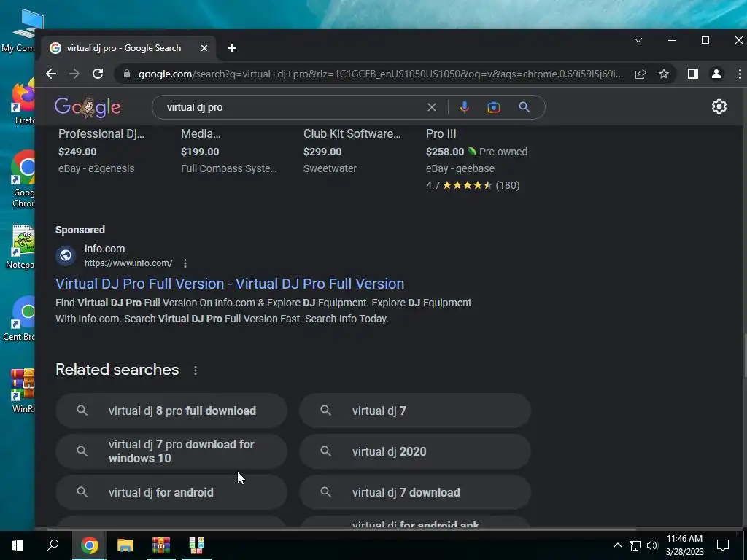Open Windows Start menu
The width and height of the screenshot is (747, 560).
(x=18, y=545)
